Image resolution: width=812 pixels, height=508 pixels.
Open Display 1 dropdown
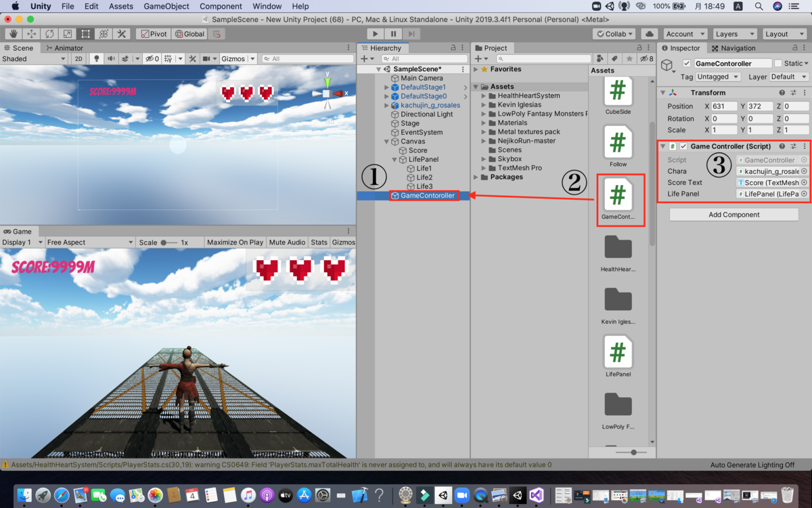pos(22,242)
